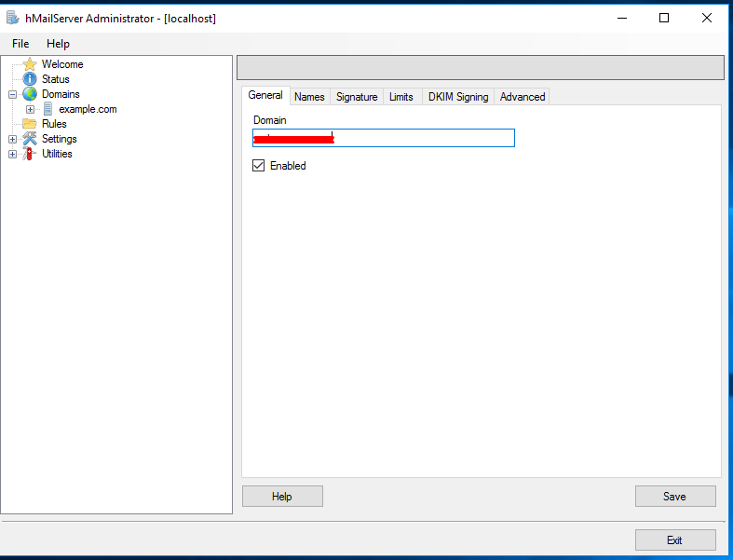Image resolution: width=733 pixels, height=560 pixels.
Task: Open the File menu
Action: click(20, 44)
